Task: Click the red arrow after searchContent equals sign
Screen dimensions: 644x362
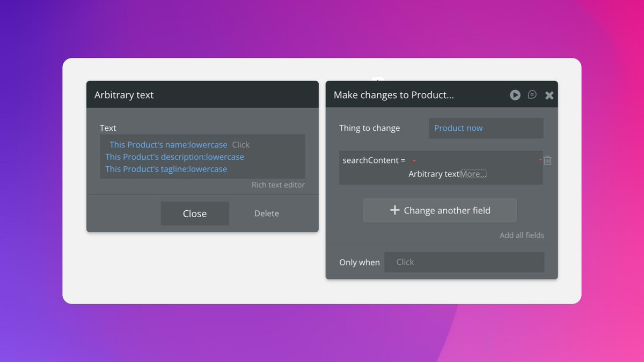Action: 414,161
